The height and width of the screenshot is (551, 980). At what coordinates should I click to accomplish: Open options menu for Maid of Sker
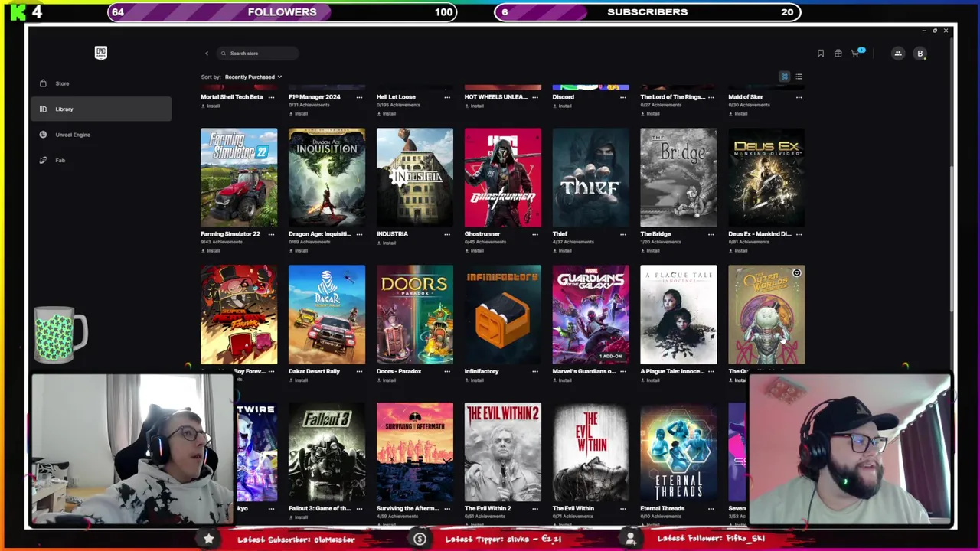pyautogui.click(x=799, y=97)
